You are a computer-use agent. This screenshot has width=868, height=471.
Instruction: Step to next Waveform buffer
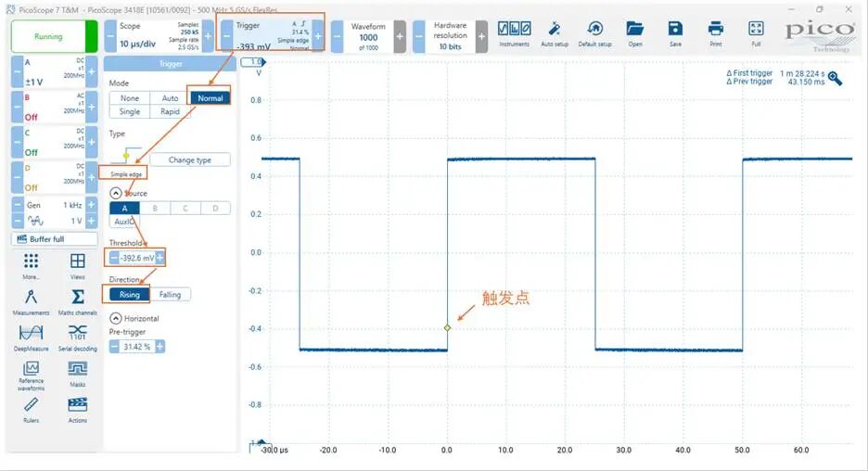pos(400,36)
